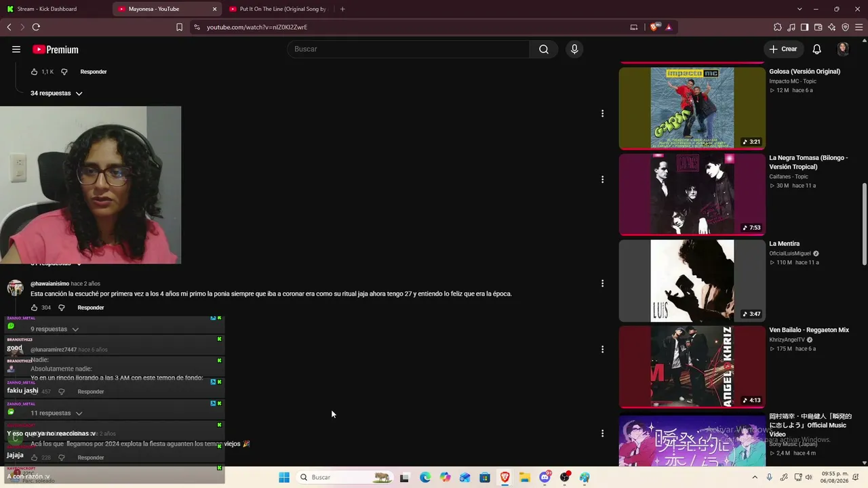Open Leo AI sparkle icon
The image size is (868, 488).
[x=831, y=27]
